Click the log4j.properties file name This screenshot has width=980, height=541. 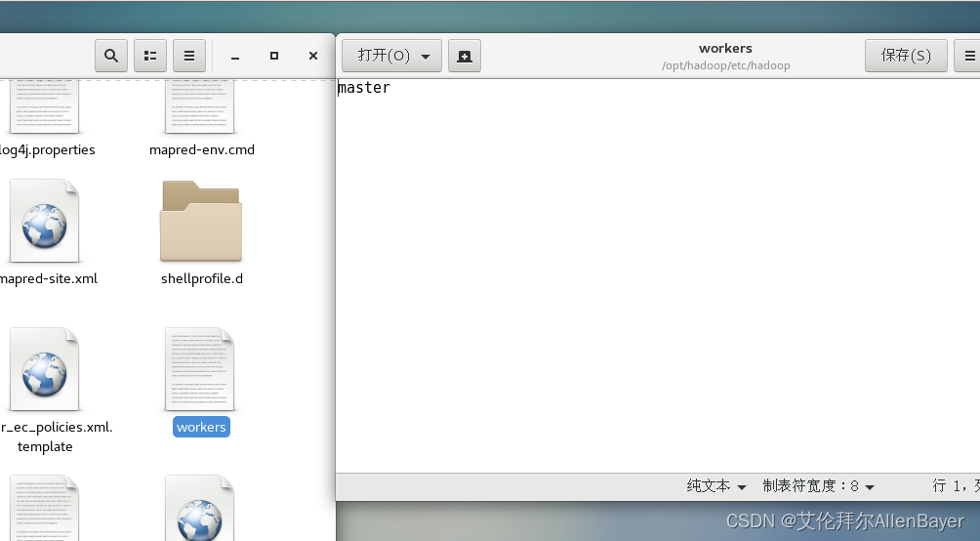pos(48,150)
